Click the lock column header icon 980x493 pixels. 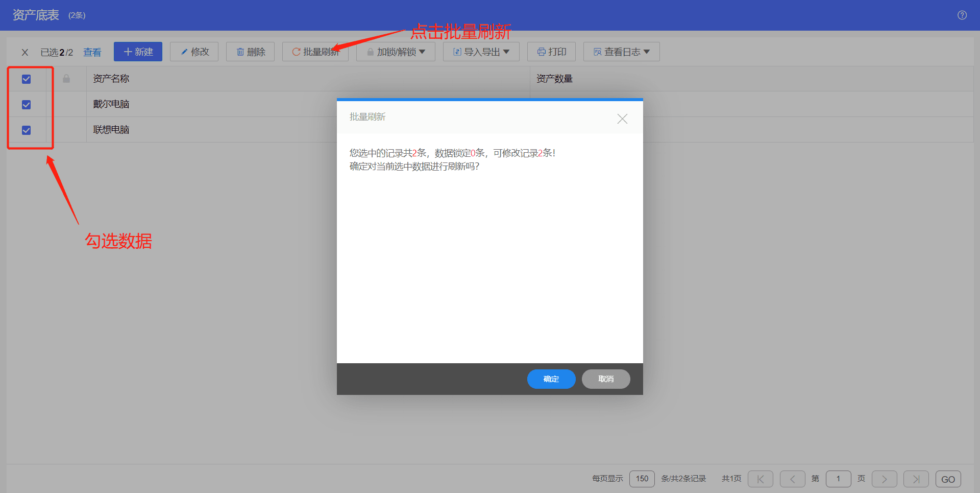point(66,79)
